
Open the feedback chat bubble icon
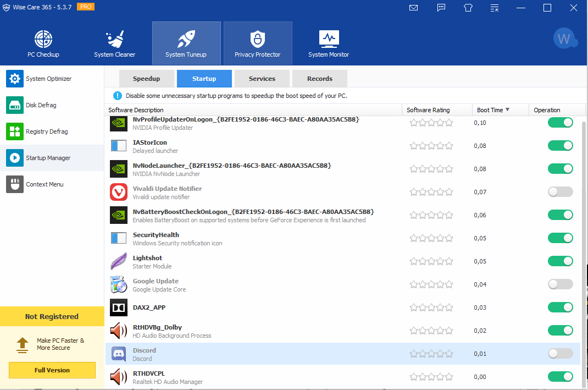(441, 8)
